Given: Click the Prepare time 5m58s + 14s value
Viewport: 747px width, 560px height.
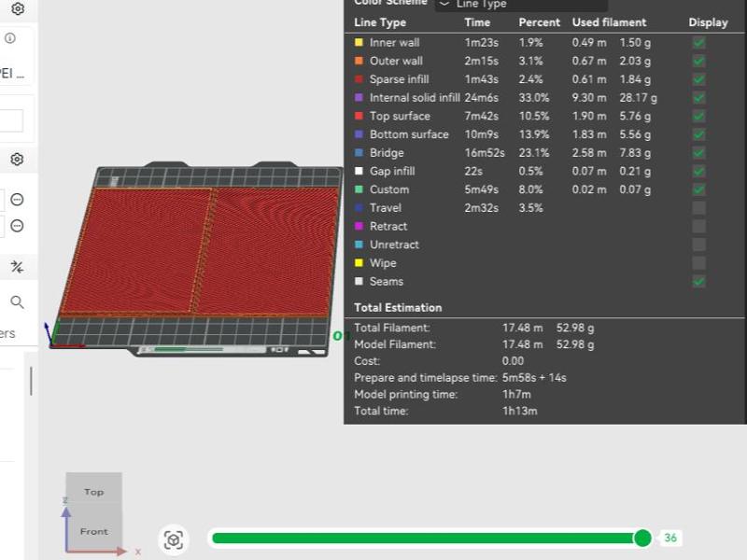Looking at the screenshot, I should 534,378.
